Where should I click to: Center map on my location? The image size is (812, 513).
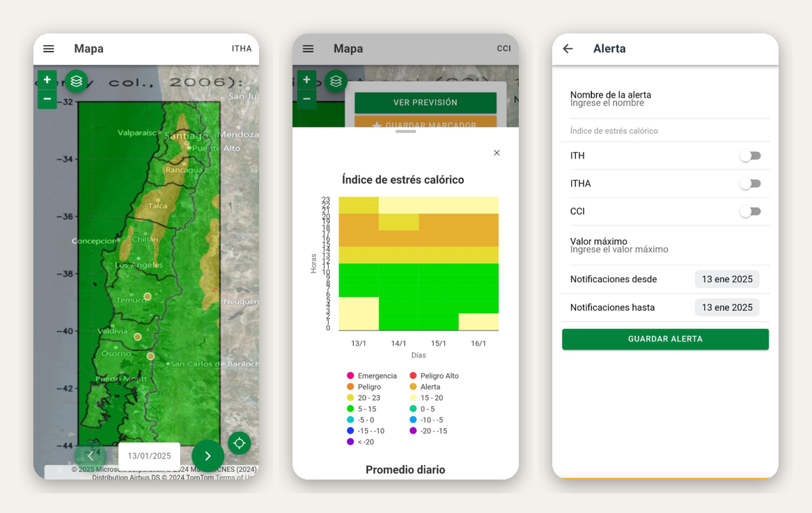(x=240, y=443)
